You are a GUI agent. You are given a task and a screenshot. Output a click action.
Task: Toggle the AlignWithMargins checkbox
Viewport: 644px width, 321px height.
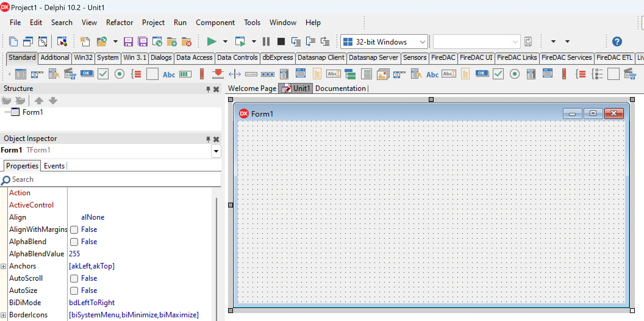[74, 229]
